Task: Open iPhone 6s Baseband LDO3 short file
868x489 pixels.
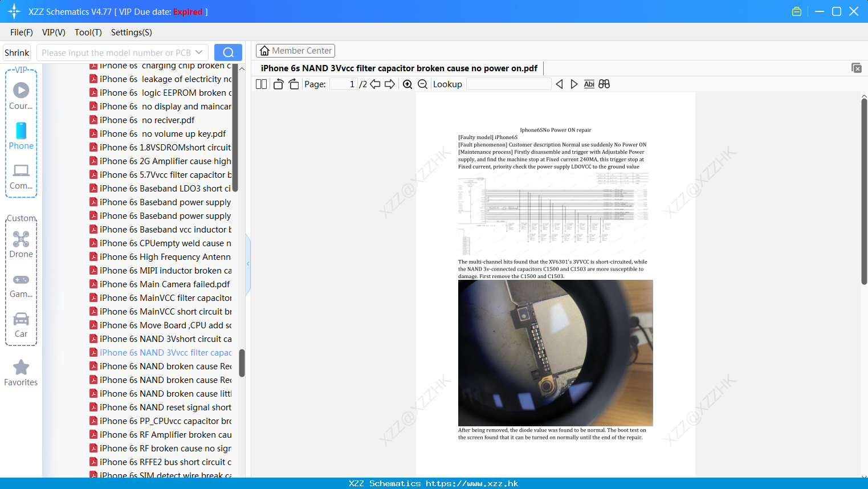Action: 161,189
